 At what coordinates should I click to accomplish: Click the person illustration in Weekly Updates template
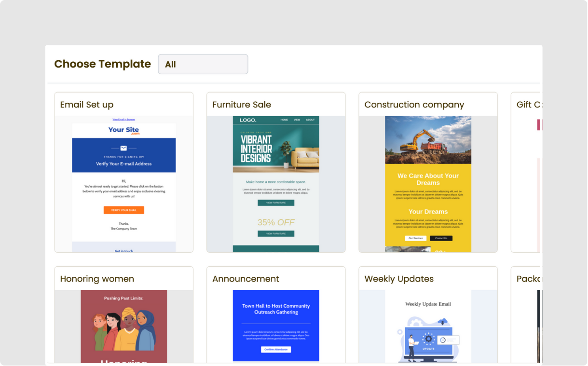411,342
